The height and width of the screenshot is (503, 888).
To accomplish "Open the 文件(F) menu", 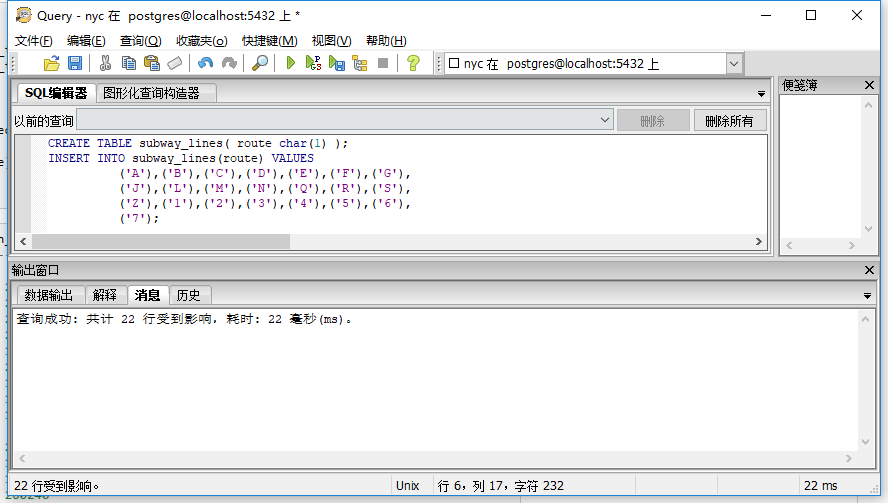I will 33,41.
